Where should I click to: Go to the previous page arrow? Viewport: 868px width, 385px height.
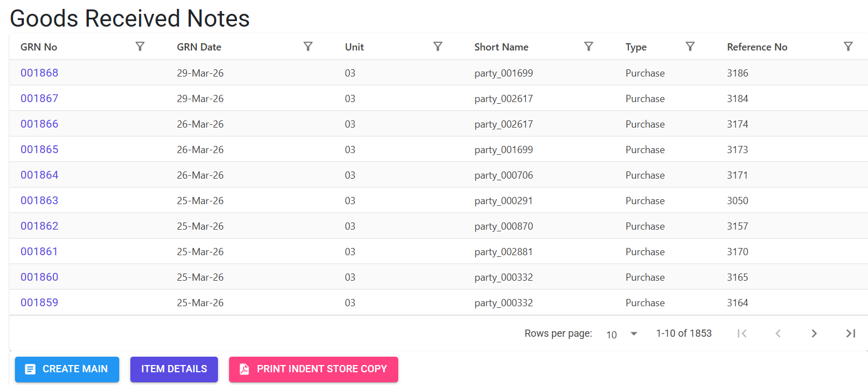click(x=778, y=333)
